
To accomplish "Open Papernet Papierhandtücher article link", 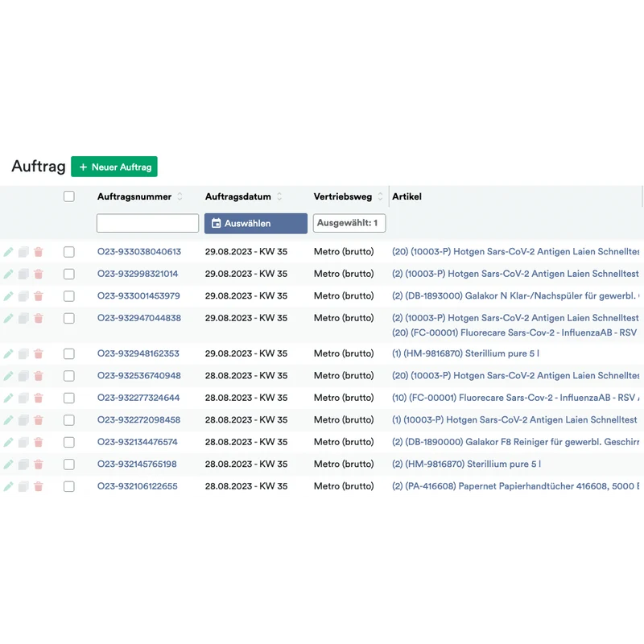I will [516, 486].
